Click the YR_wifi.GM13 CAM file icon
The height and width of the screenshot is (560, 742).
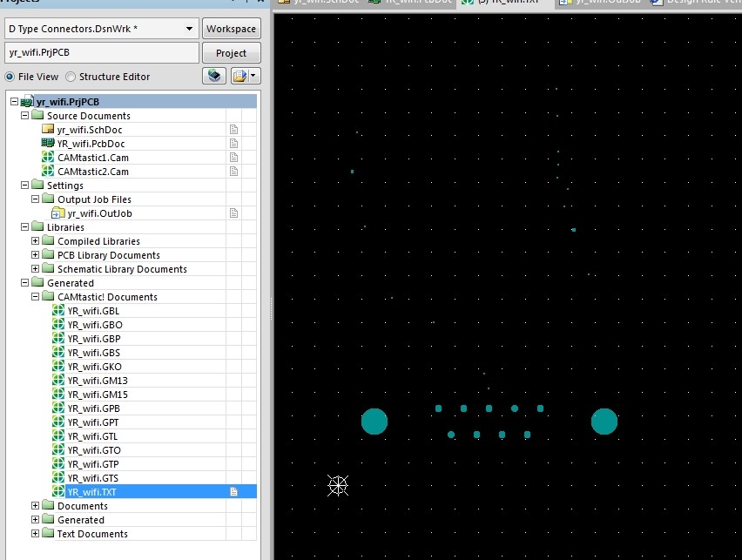(58, 380)
